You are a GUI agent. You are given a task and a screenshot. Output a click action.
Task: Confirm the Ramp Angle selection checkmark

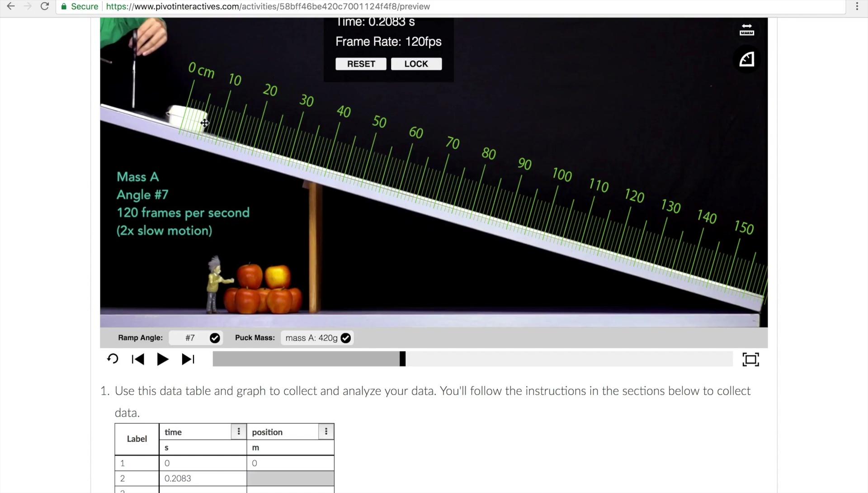[215, 338]
